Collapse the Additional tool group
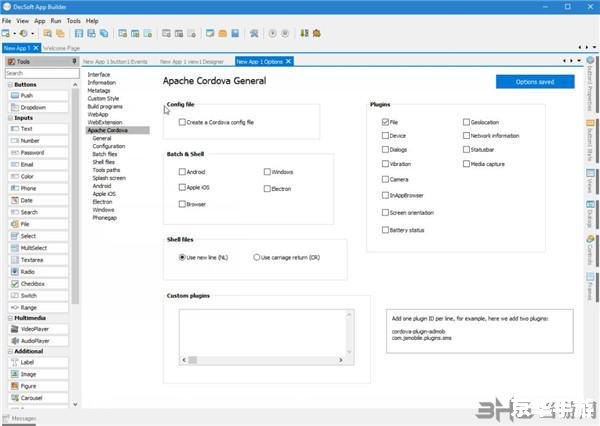 pos(10,351)
